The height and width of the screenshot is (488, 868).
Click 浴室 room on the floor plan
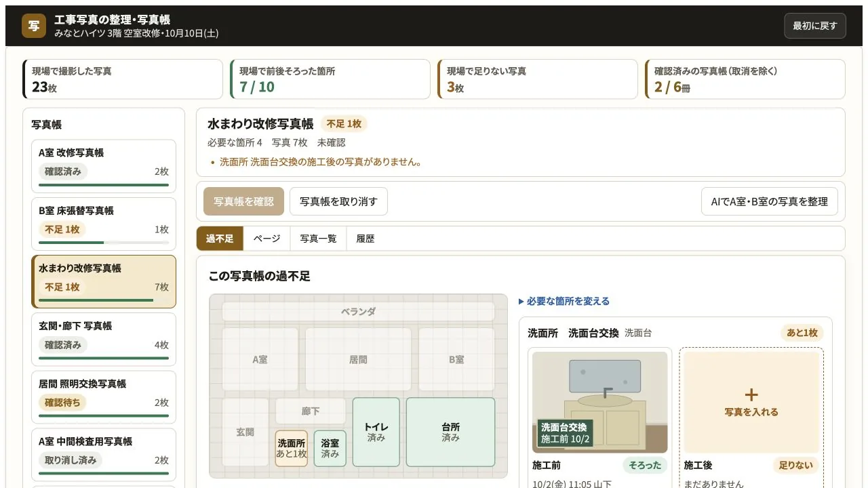pos(330,449)
